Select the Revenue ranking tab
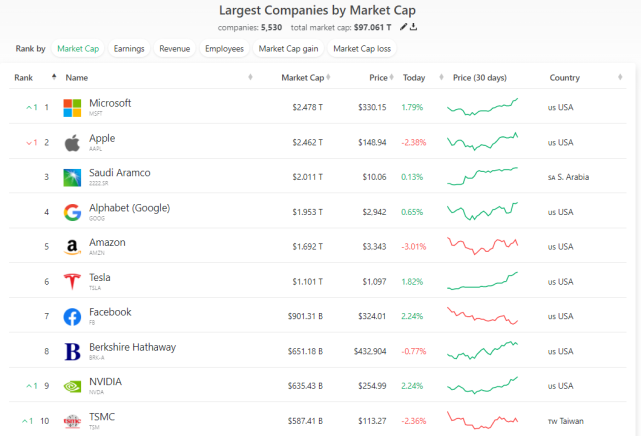641x436 pixels. click(174, 48)
